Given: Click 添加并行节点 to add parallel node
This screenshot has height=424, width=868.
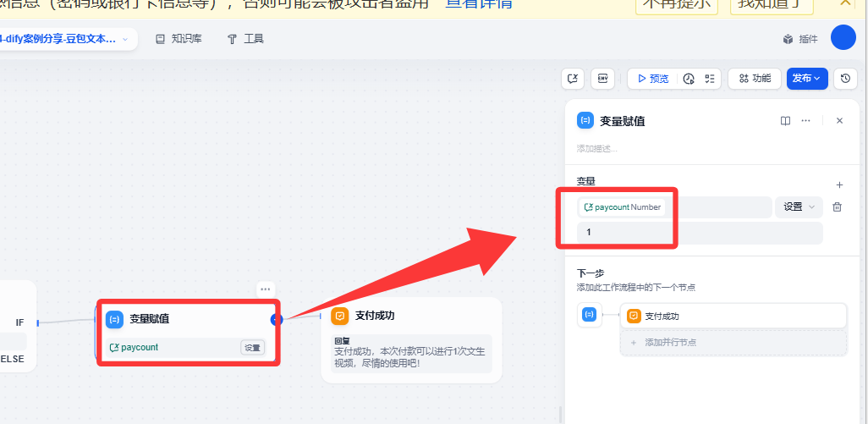Looking at the screenshot, I should pos(733,343).
